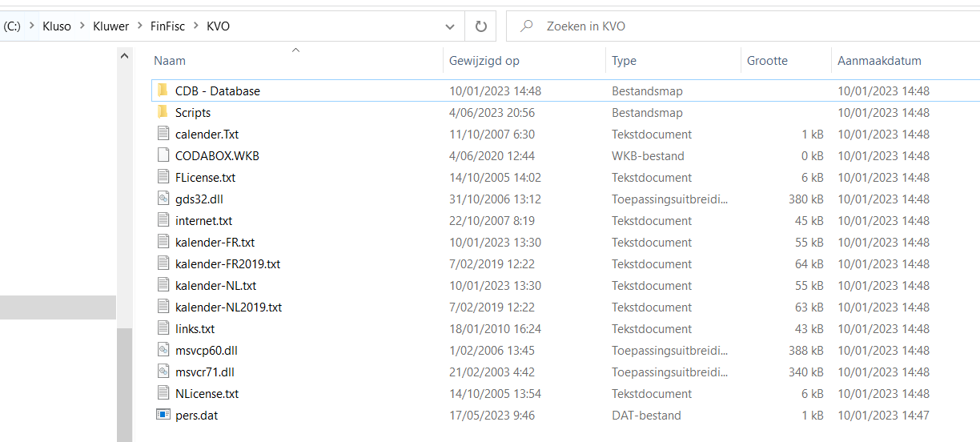Sort files by Grootte column header
This screenshot has width=980, height=442.
(x=767, y=61)
